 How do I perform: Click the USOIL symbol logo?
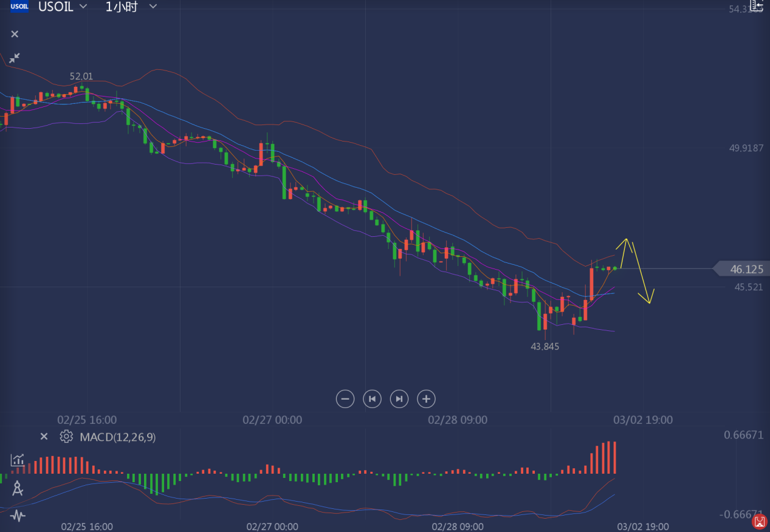[19, 7]
